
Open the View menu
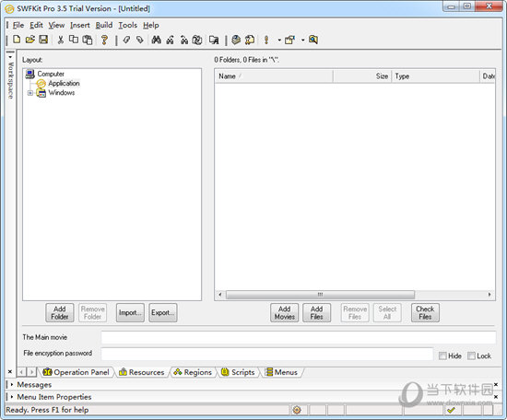click(56, 25)
